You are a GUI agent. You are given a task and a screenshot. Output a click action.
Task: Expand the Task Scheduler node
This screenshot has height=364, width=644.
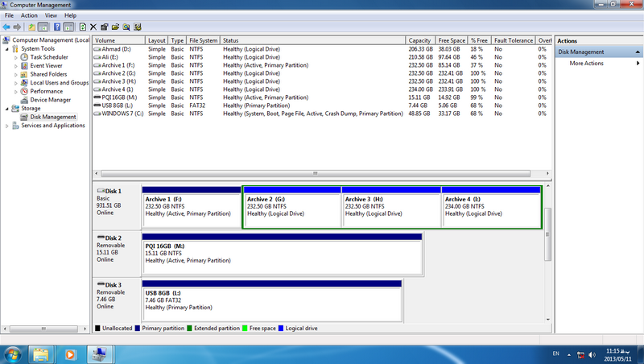coord(16,57)
